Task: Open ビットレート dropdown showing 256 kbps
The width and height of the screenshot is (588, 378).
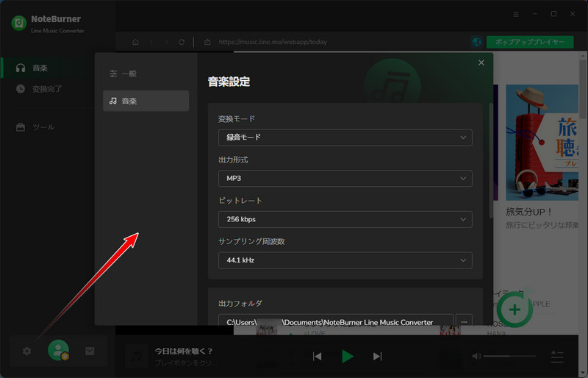Action: (x=345, y=219)
